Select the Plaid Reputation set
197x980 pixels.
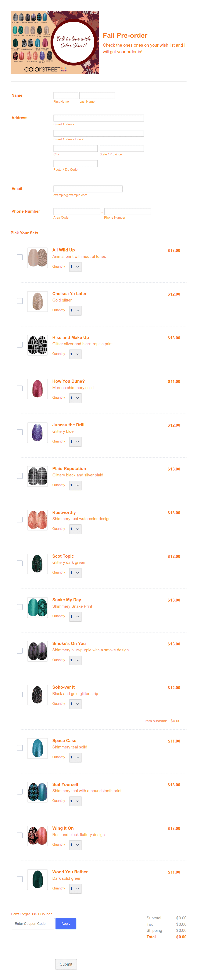click(x=19, y=476)
